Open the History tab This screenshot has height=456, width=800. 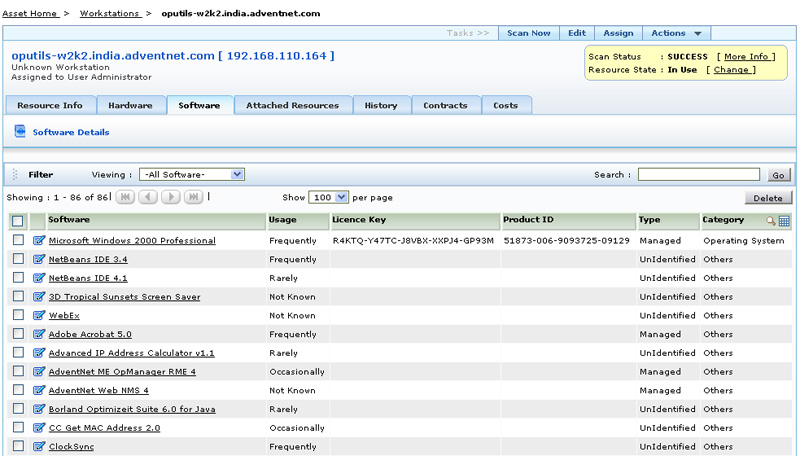381,105
